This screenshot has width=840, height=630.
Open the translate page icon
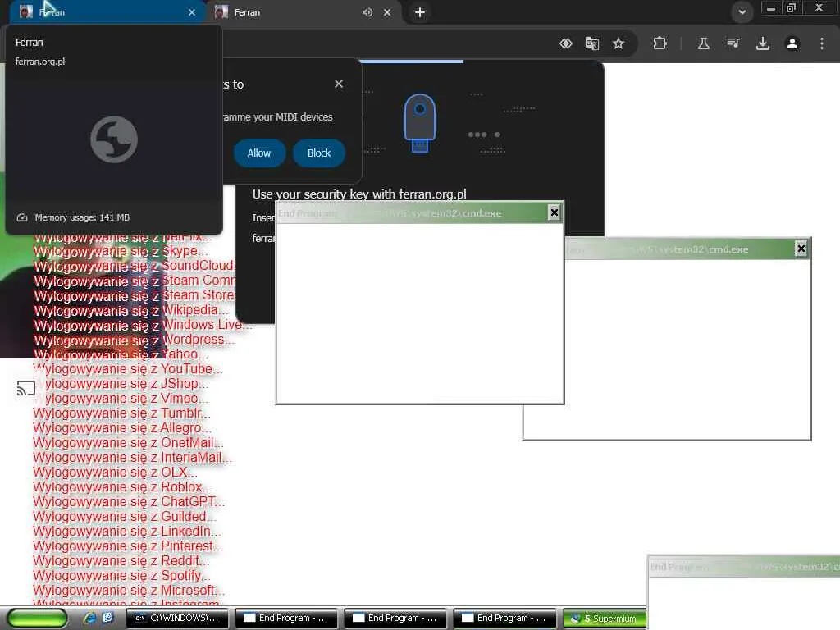tap(592, 43)
